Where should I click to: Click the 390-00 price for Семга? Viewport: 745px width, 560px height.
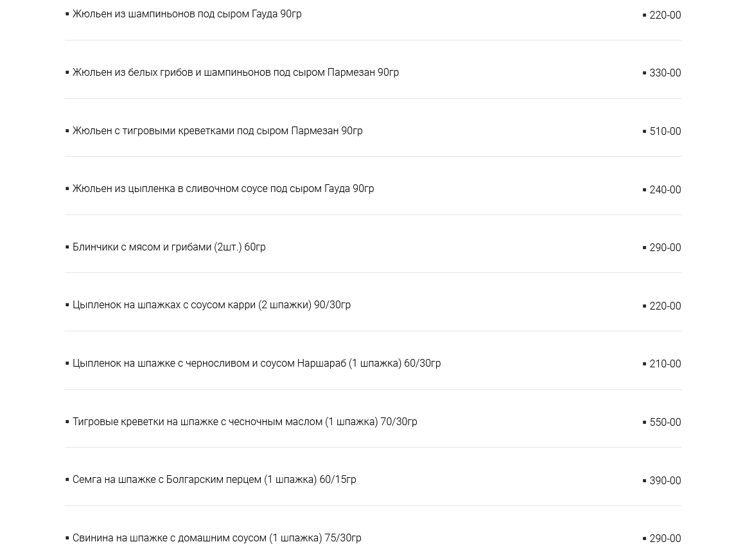[x=664, y=481]
